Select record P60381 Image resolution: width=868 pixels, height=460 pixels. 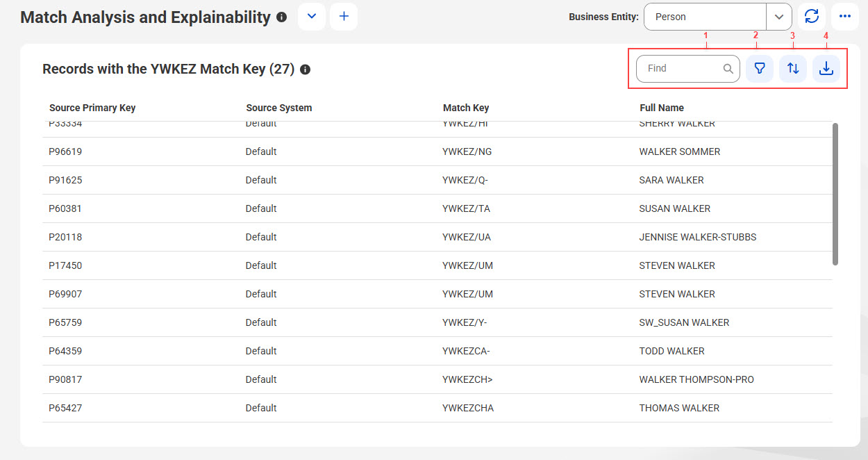point(437,208)
